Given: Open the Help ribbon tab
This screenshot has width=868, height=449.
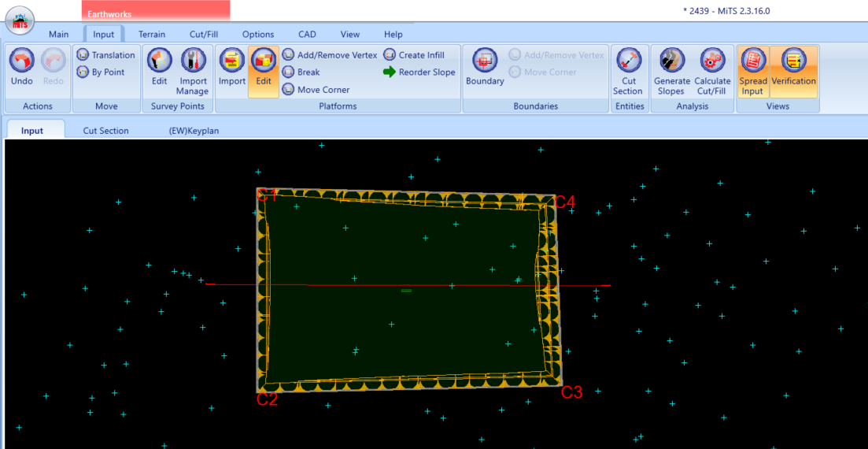Looking at the screenshot, I should click(x=393, y=34).
